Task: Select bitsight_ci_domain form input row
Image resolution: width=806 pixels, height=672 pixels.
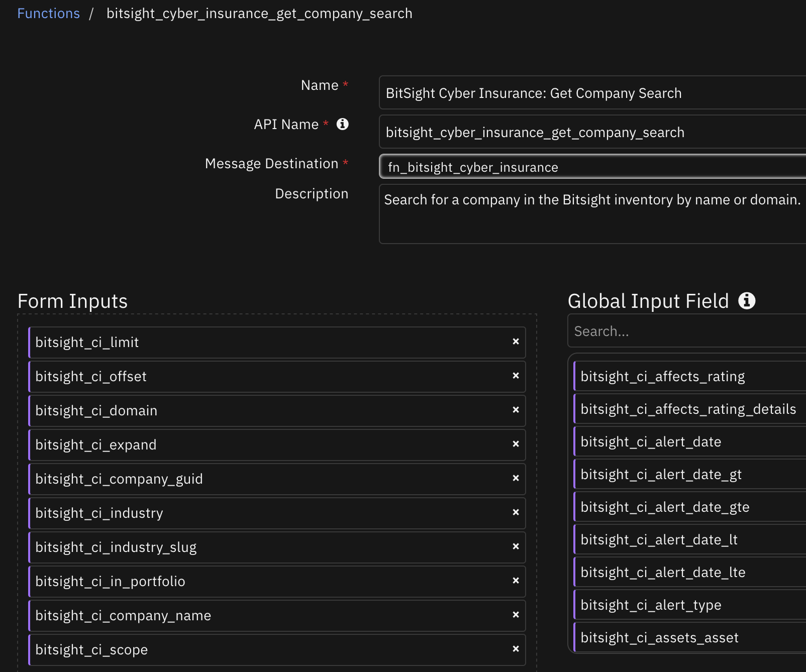Action: (277, 411)
